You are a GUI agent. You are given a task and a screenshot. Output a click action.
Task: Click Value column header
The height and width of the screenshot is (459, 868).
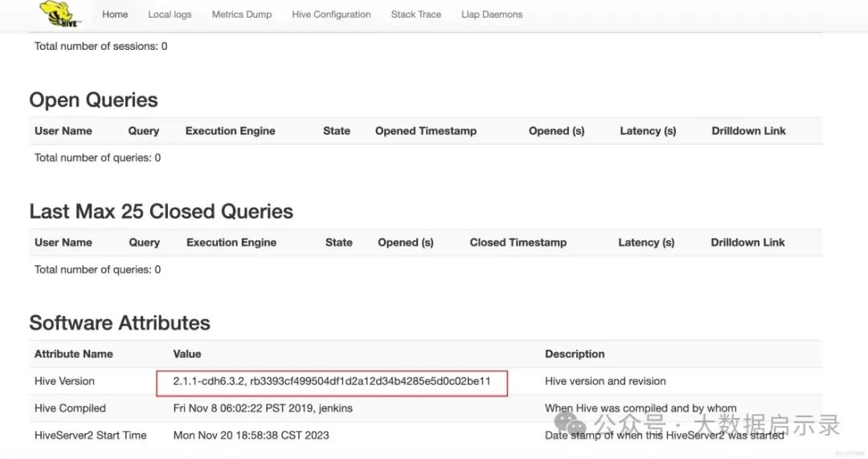coord(187,354)
